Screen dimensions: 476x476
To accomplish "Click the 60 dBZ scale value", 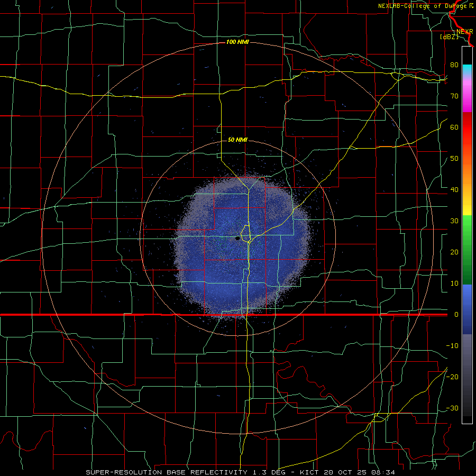I will coord(454,127).
